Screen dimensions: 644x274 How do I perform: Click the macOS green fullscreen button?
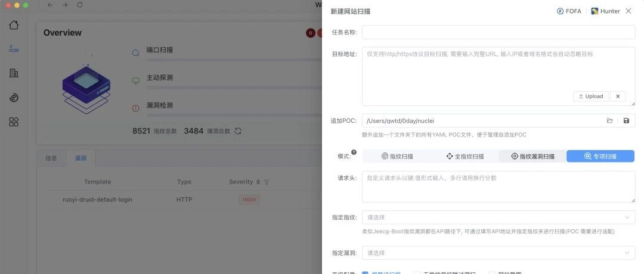[26, 5]
